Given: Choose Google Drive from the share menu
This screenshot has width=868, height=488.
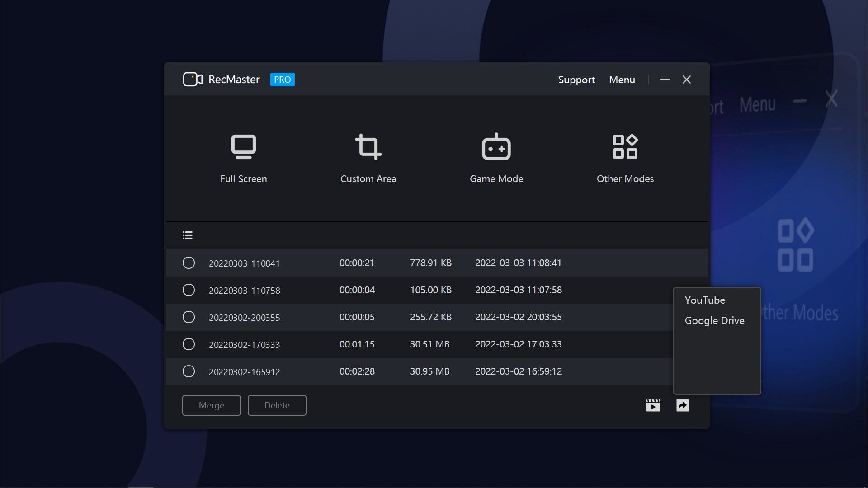Looking at the screenshot, I should pos(714,320).
